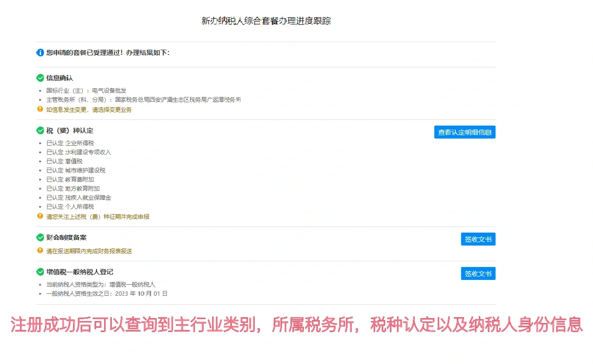Select the 已认定 企业所得税 list item
This screenshot has width=593, height=364.
coord(70,143)
